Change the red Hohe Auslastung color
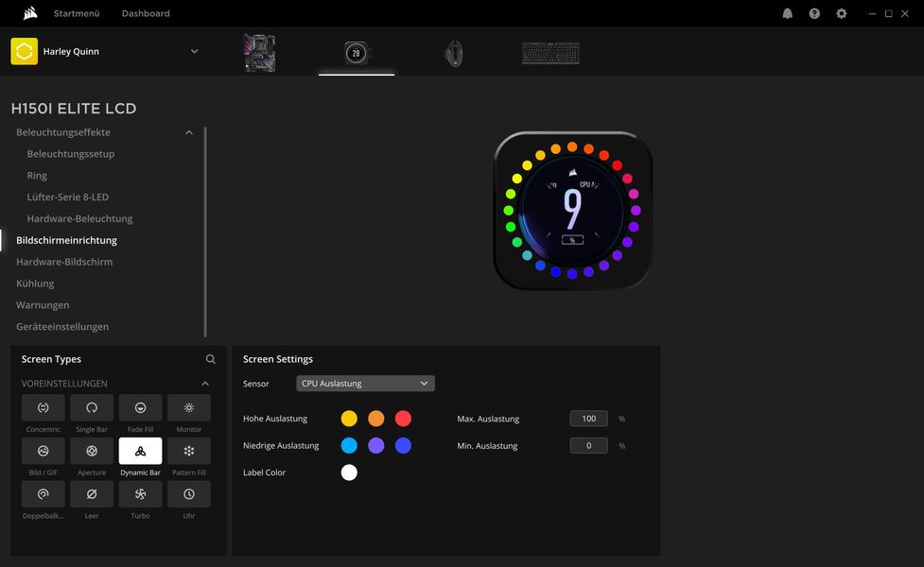The image size is (924, 567). tap(403, 419)
